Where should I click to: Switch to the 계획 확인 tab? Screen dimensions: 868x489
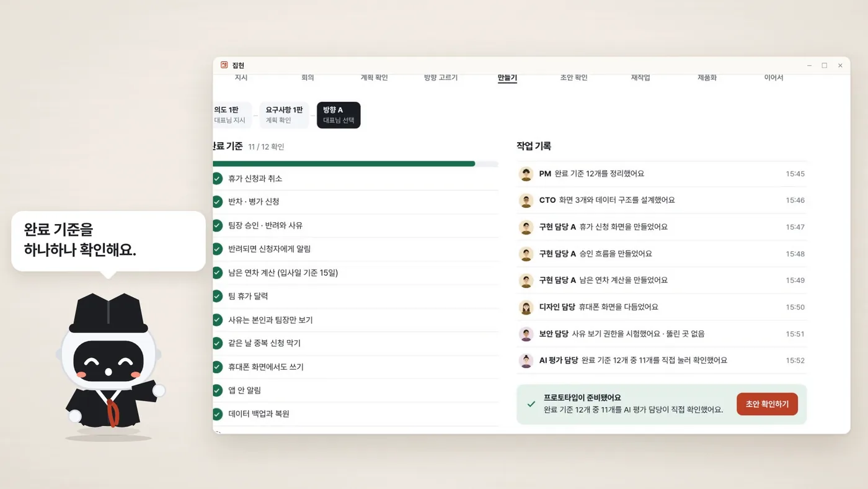click(x=374, y=78)
